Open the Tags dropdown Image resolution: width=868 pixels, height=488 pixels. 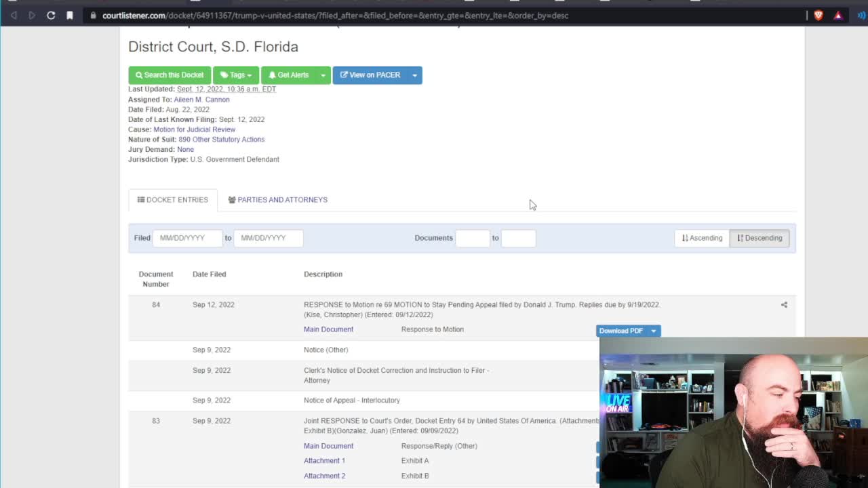(x=236, y=75)
